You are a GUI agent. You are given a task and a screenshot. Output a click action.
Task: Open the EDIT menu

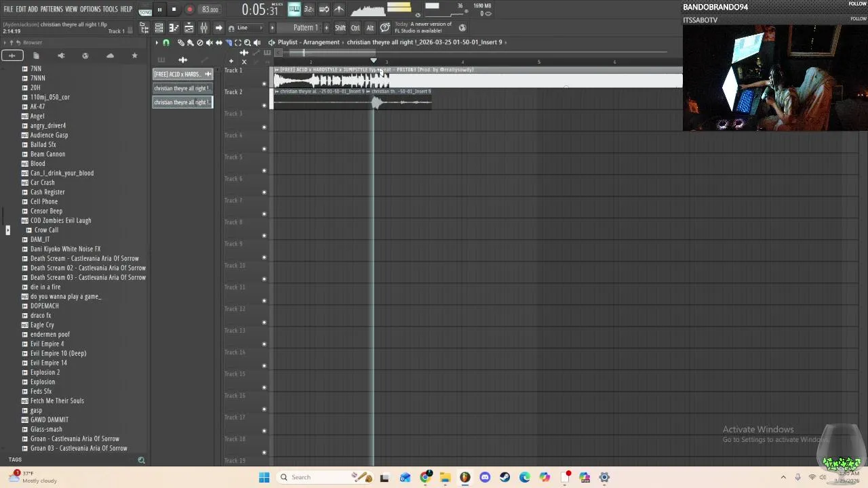[21, 9]
